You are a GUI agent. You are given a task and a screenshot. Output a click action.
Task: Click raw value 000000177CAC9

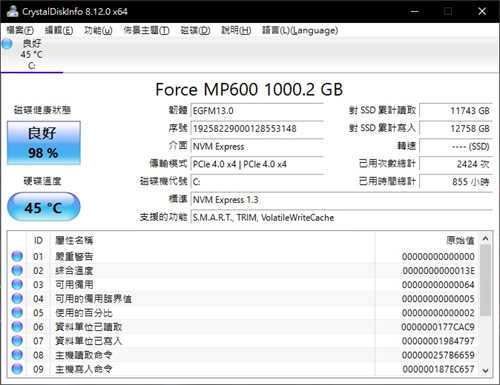[438, 327]
